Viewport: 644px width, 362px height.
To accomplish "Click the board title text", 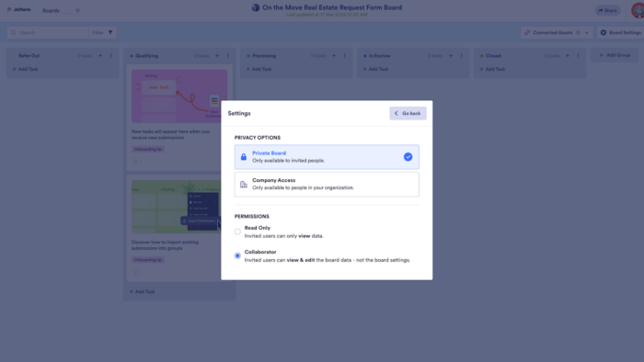I will click(x=332, y=7).
